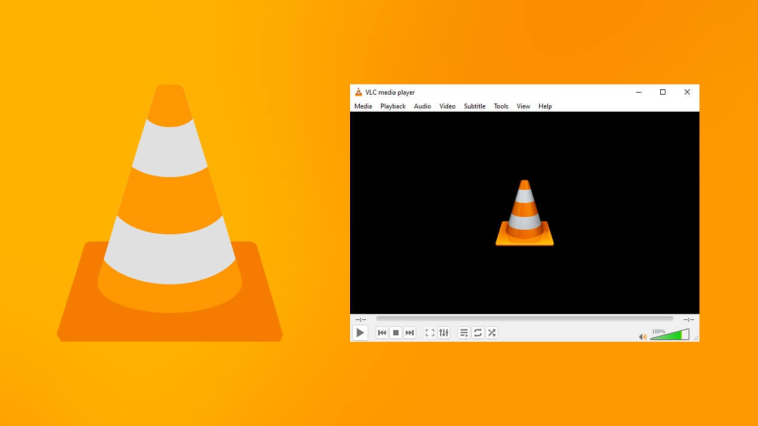Skip to next track button

point(410,333)
